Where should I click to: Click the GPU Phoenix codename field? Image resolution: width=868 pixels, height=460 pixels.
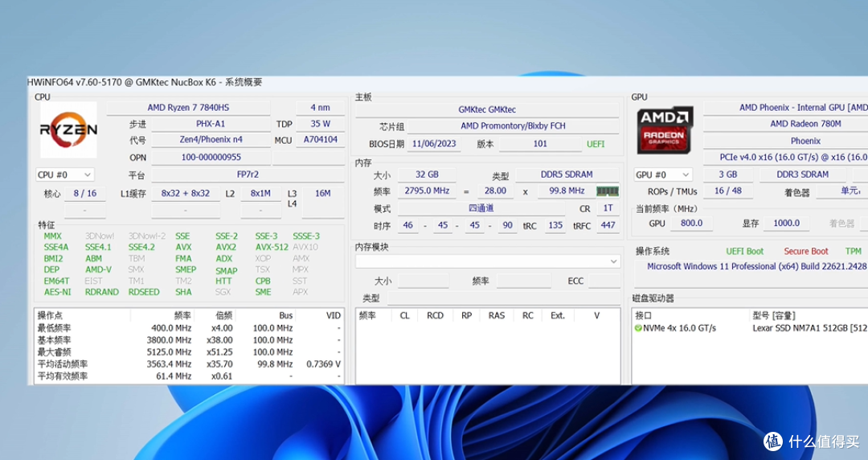coord(805,141)
